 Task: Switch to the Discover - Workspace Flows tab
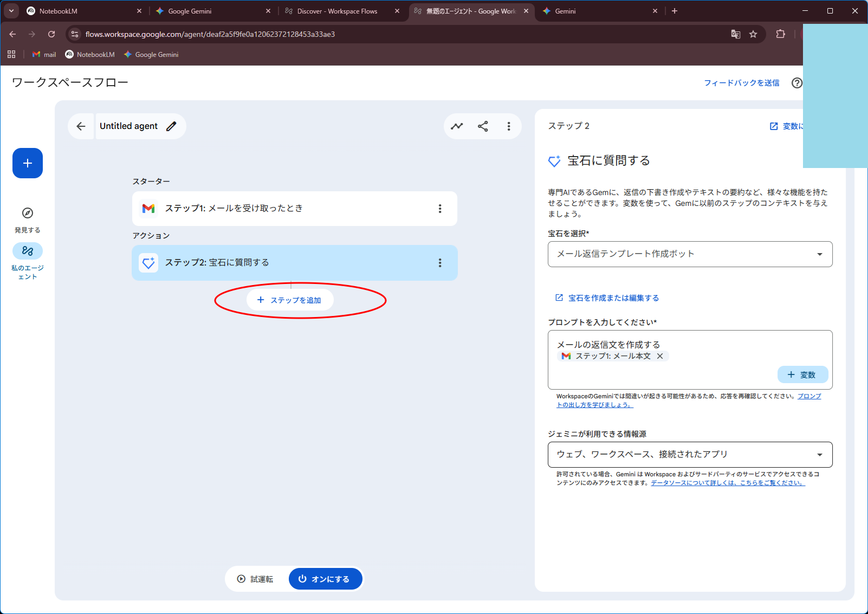pos(337,11)
